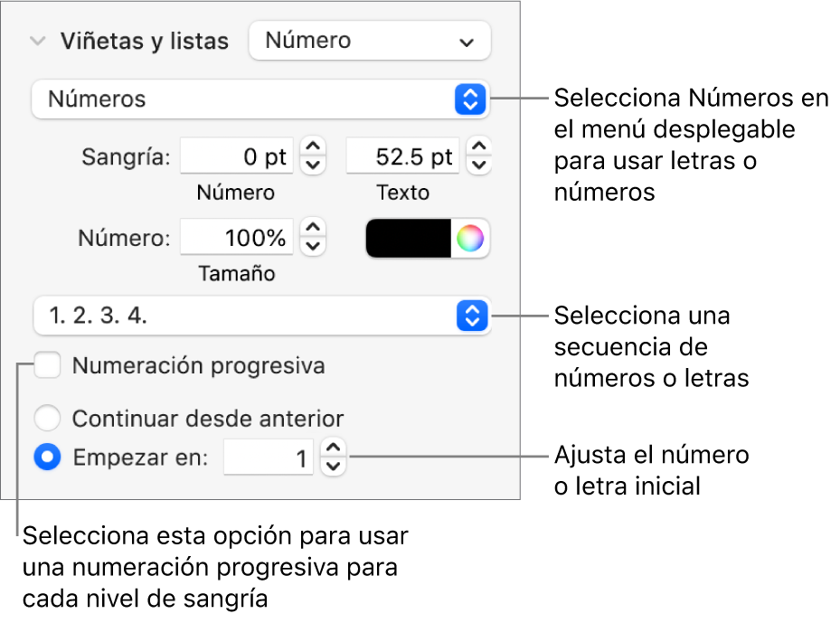Decrease the Texto indent stepper down arrow
Screen dimensions: 840x623
click(x=479, y=165)
